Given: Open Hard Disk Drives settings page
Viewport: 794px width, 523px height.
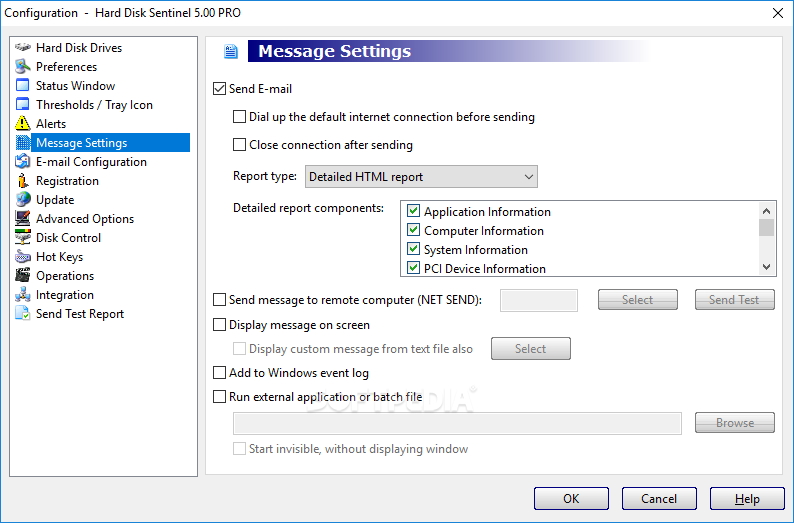Looking at the screenshot, I should point(79,48).
